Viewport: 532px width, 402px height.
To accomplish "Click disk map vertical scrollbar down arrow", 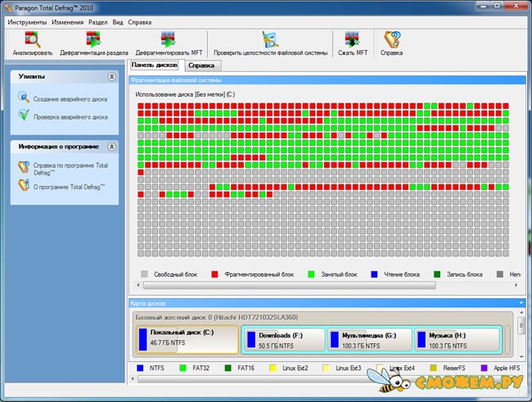I will (522, 356).
